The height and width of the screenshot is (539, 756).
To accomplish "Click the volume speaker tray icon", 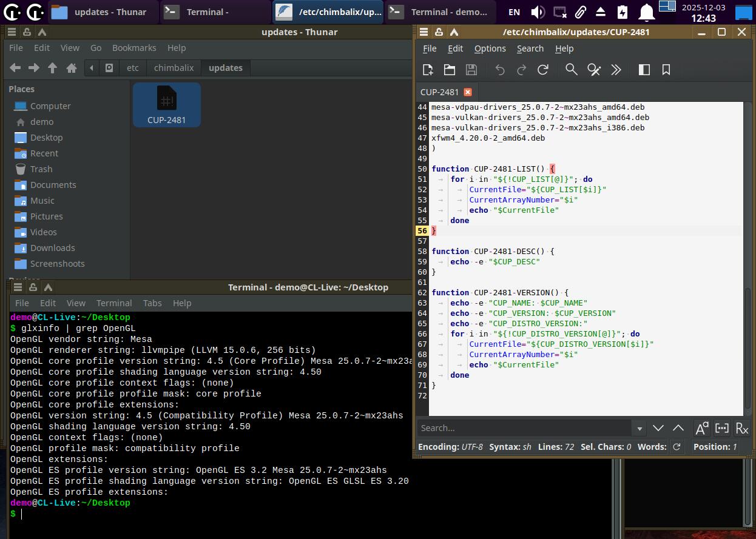I will tap(538, 12).
